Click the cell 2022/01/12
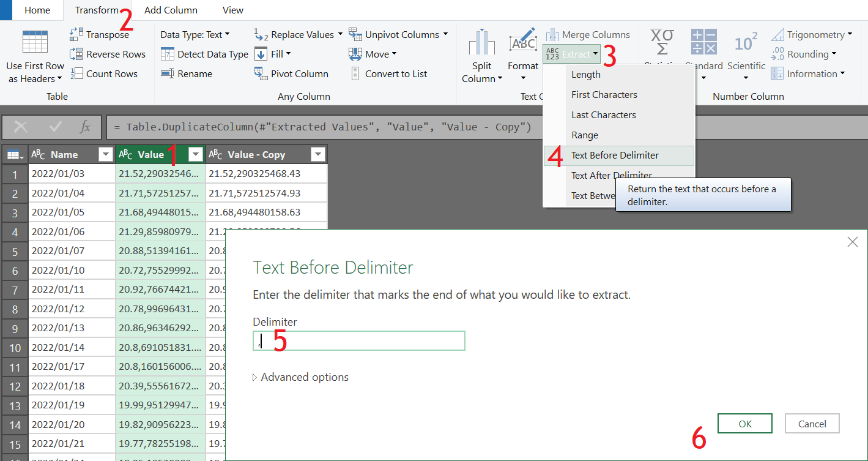The height and width of the screenshot is (461, 868). point(72,309)
